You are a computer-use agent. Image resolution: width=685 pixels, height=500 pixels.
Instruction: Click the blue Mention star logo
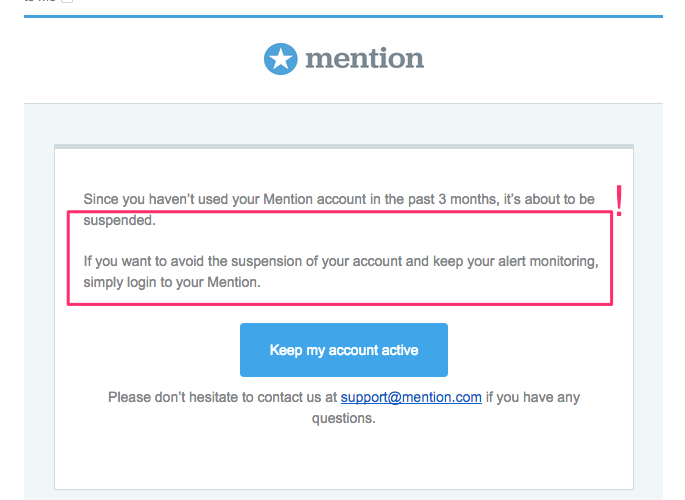coord(280,59)
